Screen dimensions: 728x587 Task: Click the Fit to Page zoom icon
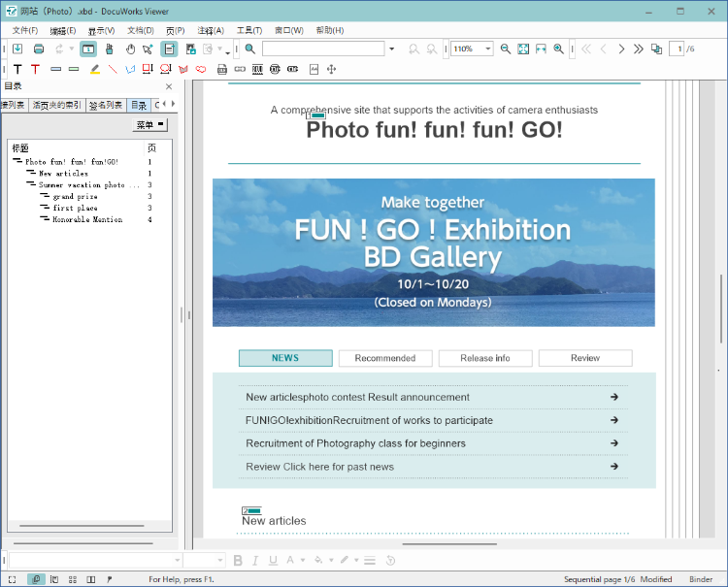[523, 49]
